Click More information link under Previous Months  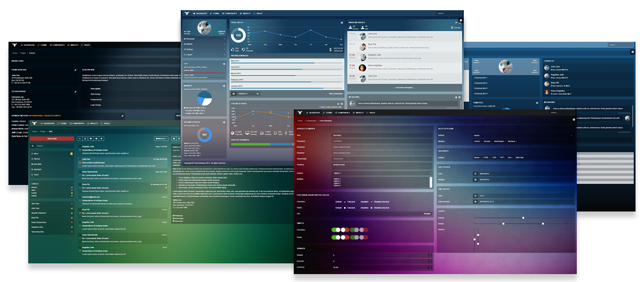pyautogui.click(x=336, y=94)
